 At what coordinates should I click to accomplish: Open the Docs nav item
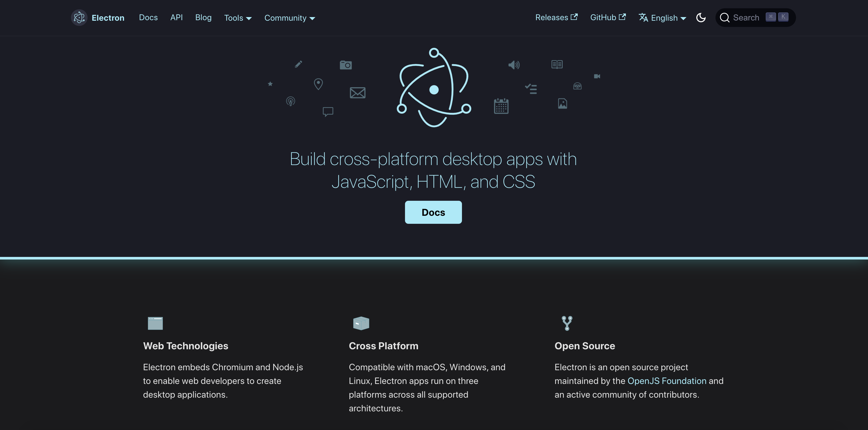[x=148, y=18]
